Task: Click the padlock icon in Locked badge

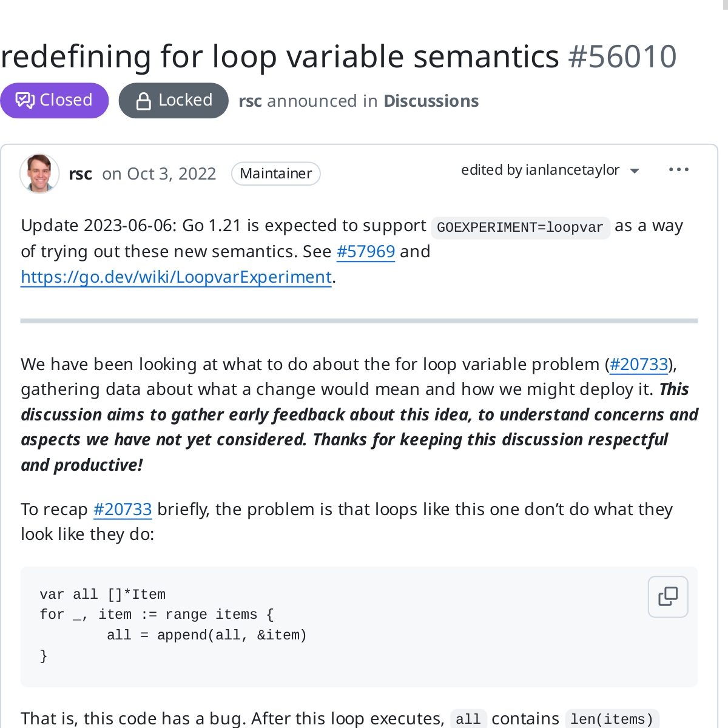Action: point(143,101)
